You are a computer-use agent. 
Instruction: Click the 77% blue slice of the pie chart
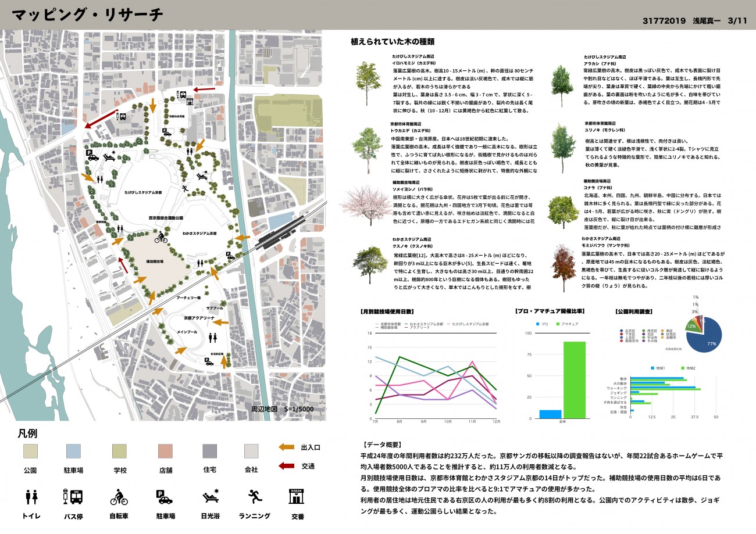point(708,338)
